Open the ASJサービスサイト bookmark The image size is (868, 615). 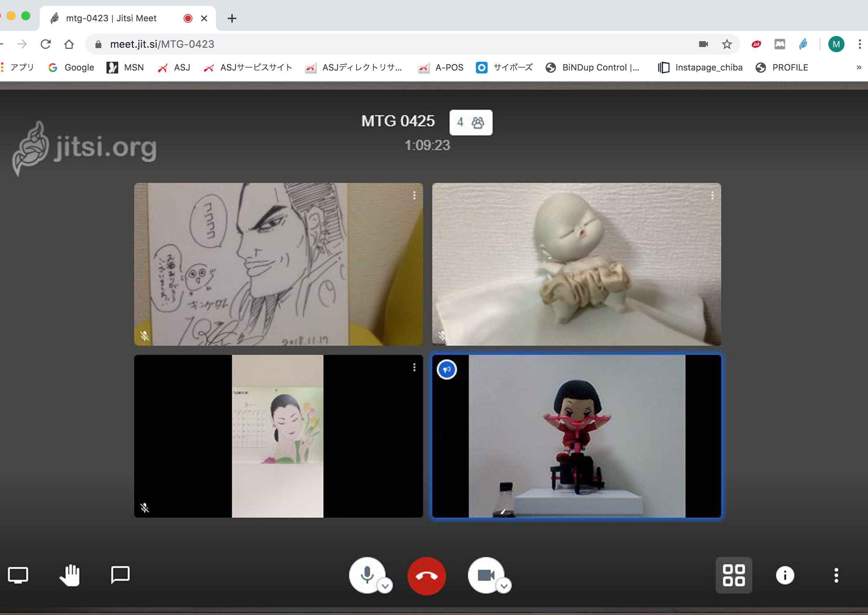248,67
